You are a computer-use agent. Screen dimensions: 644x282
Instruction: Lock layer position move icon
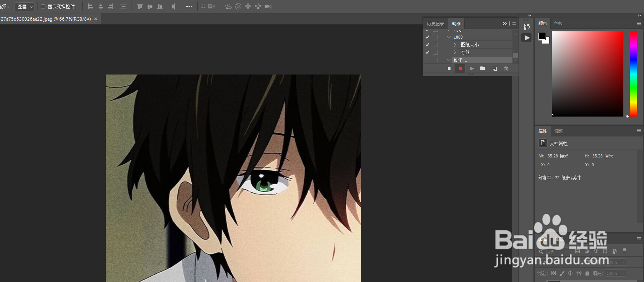coord(570,273)
